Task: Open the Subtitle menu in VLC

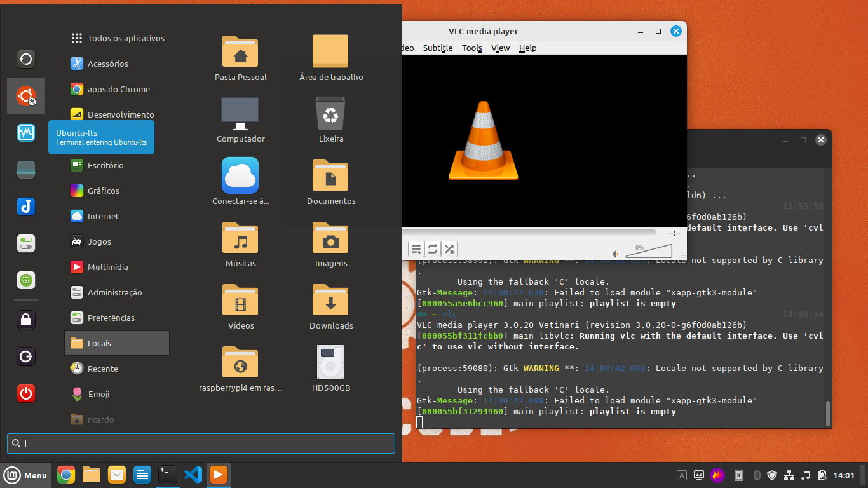Action: 438,48
